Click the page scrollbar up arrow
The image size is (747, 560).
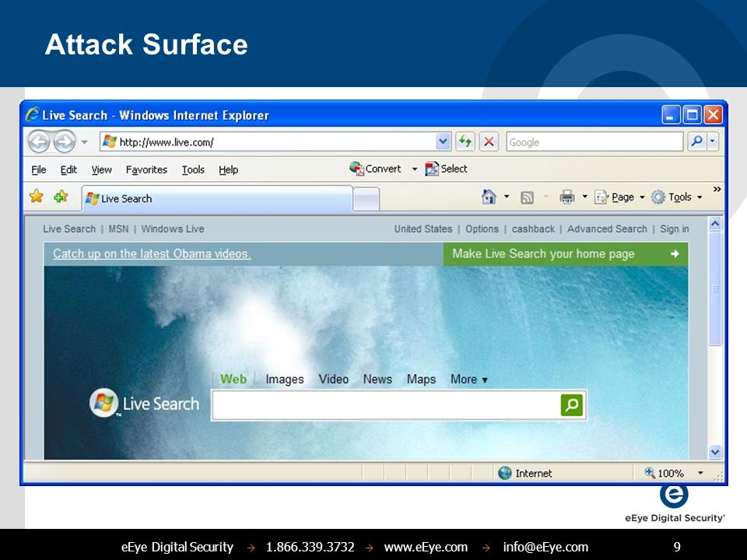coord(715,224)
